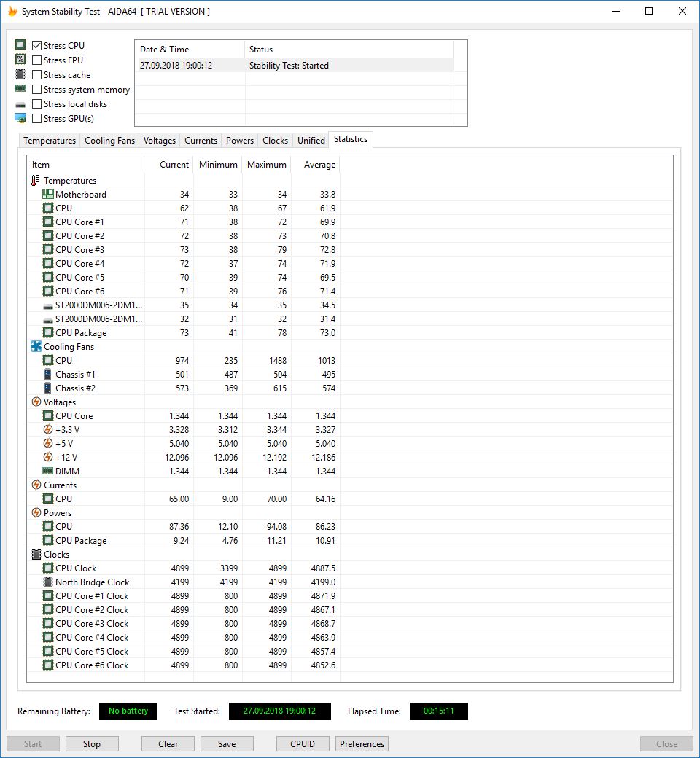Click the Average column header
Screen dimensions: 700x758
click(316, 165)
